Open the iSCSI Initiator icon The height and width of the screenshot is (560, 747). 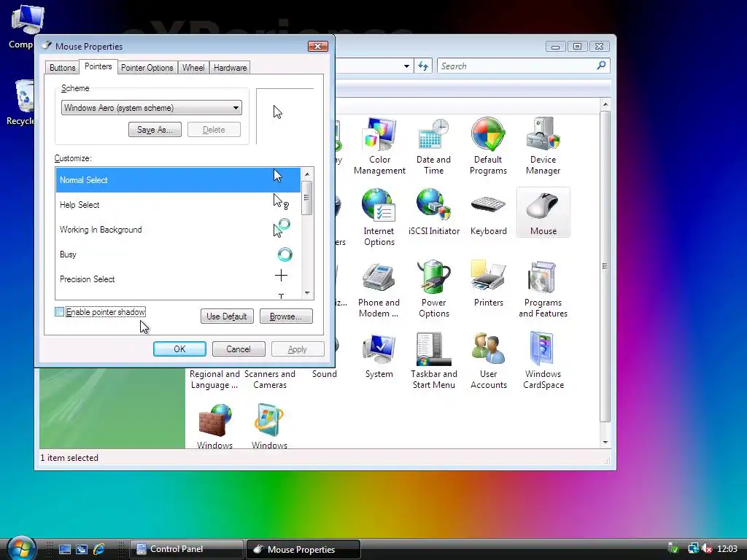point(433,212)
